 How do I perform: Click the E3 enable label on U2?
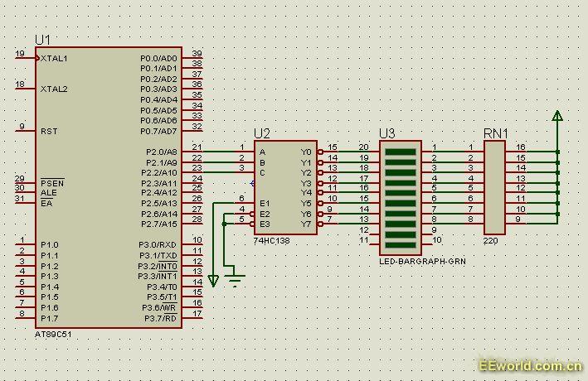[x=265, y=224]
